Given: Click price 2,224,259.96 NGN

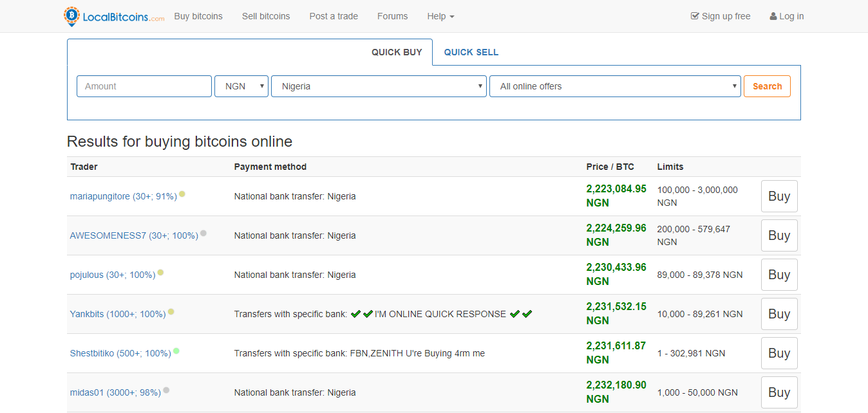Looking at the screenshot, I should [x=616, y=235].
